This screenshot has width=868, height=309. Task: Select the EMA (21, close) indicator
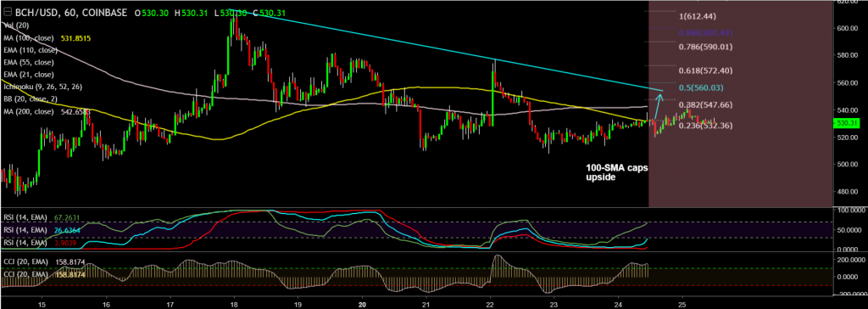pyautogui.click(x=27, y=75)
